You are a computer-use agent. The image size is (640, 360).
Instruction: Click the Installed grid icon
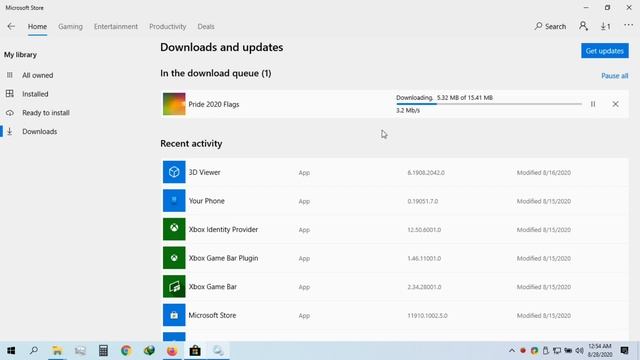10,93
